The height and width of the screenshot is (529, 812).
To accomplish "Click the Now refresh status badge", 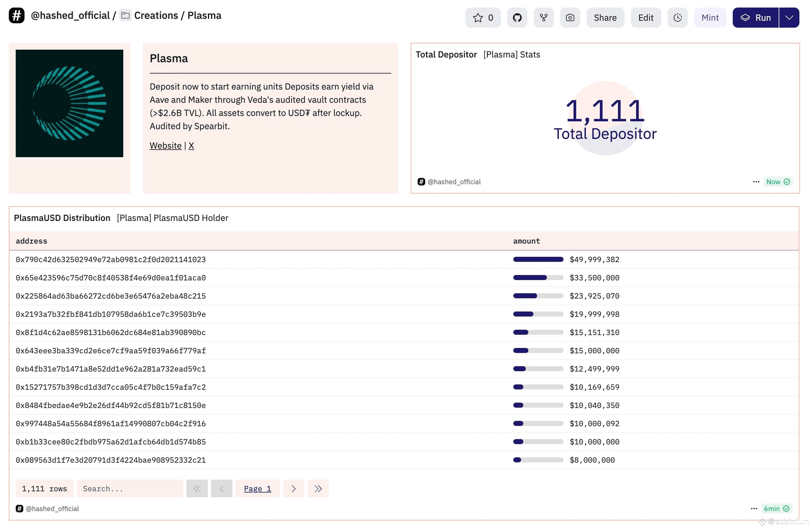I will [x=777, y=182].
